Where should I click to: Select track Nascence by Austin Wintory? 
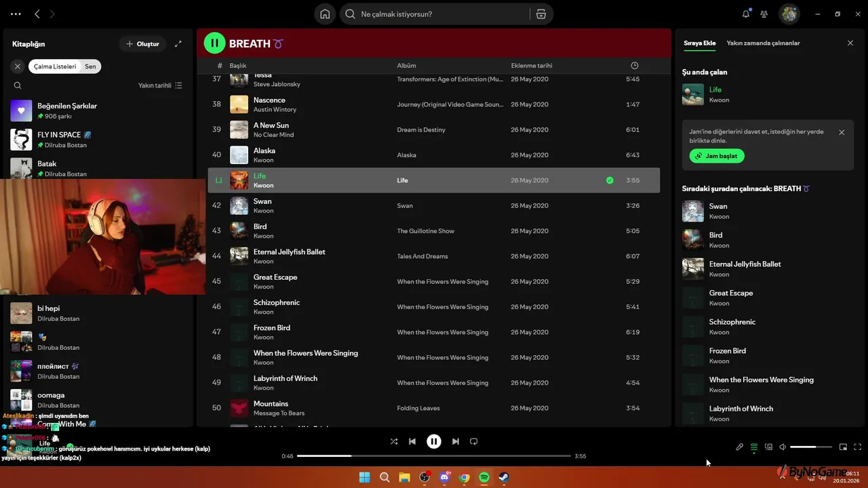(434, 104)
